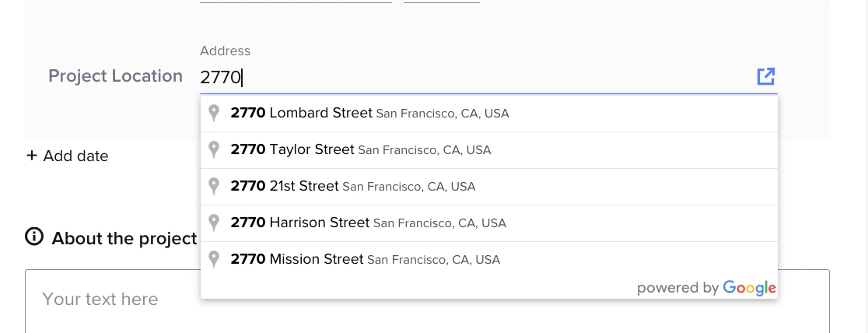Click the Google logo in the suggestions footer
868x333 pixels.
(x=749, y=288)
